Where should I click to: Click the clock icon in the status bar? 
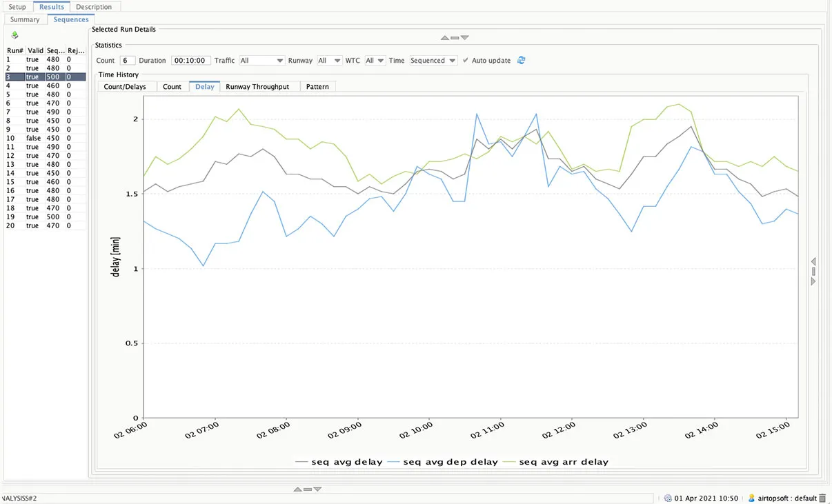point(668,498)
